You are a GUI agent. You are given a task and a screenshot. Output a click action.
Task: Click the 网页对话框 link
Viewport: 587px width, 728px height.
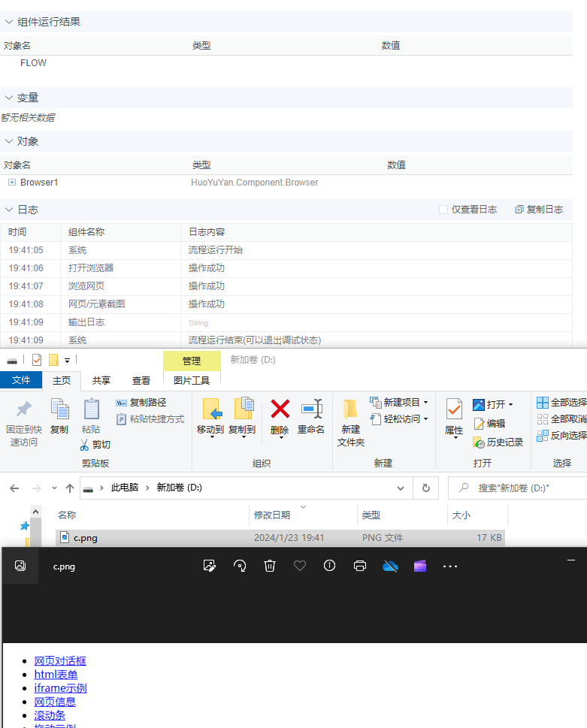click(60, 660)
